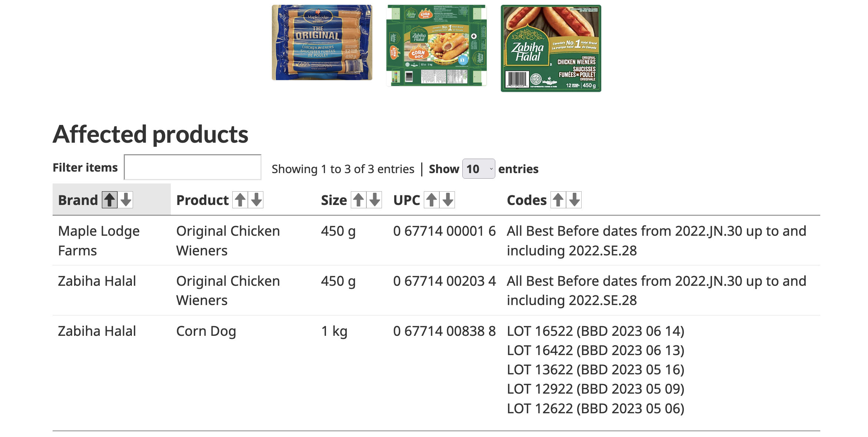Screen dimensions: 868x437
Task: Select the Corn Dog product cell
Action: [206, 331]
